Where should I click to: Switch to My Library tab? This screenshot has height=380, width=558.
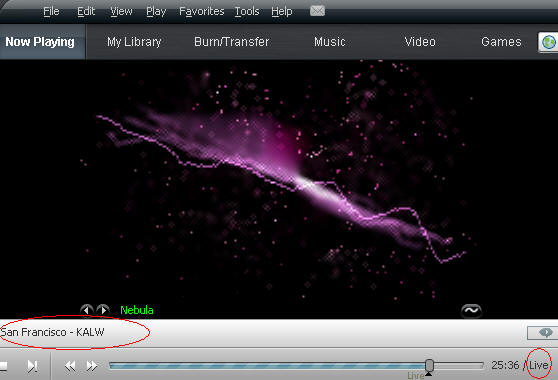tap(134, 42)
